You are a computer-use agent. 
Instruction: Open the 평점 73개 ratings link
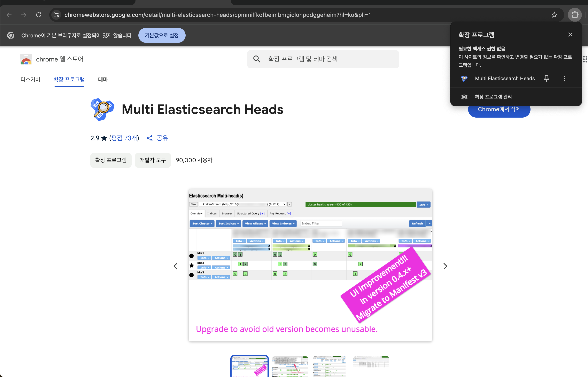[124, 138]
